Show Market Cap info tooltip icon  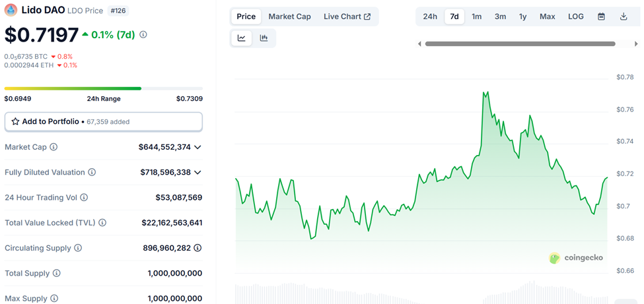click(x=54, y=147)
